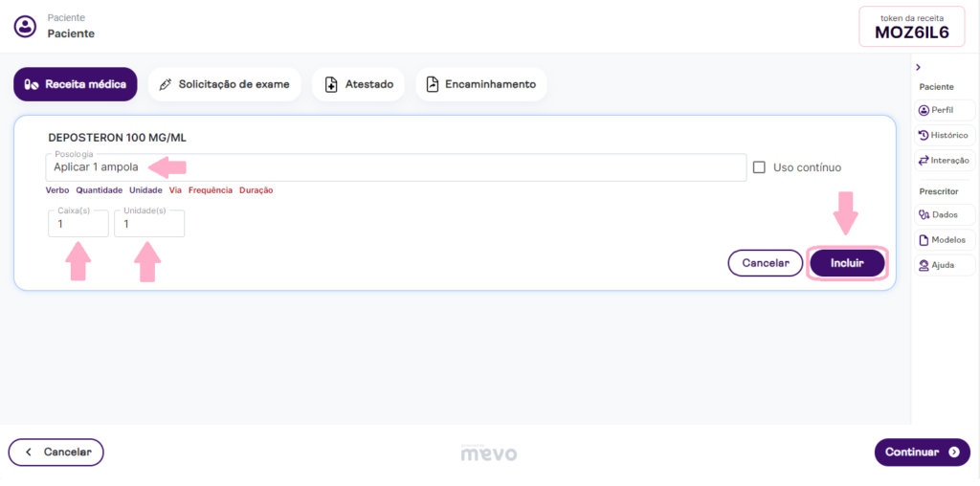Click the bottom-left Cancelar back button
980x486 pixels.
(x=56, y=453)
